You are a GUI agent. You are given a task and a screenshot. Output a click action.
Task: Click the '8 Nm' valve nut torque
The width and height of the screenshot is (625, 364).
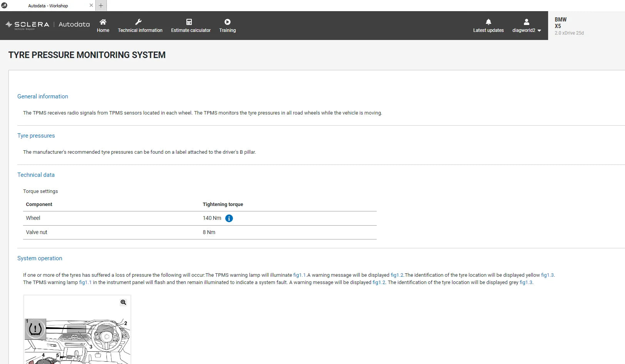209,232
